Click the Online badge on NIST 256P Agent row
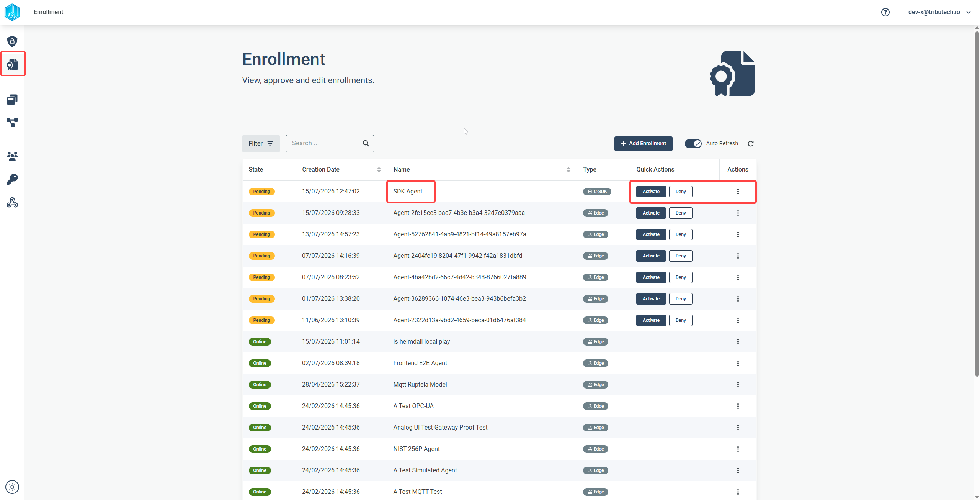980x500 pixels. click(x=260, y=449)
